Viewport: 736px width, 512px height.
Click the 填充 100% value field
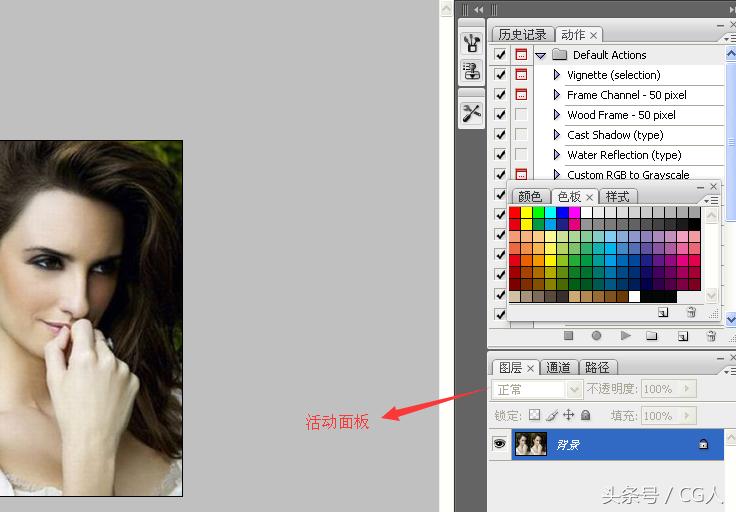[x=660, y=416]
